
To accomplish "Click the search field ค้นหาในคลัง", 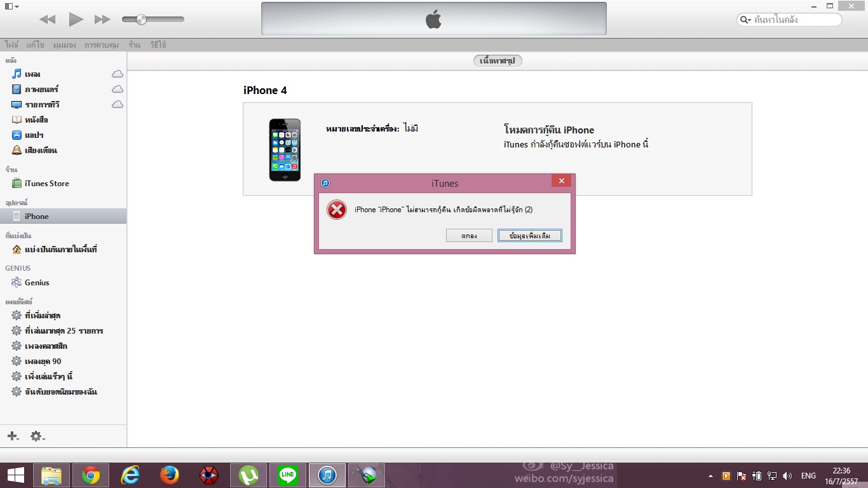I will tap(789, 20).
